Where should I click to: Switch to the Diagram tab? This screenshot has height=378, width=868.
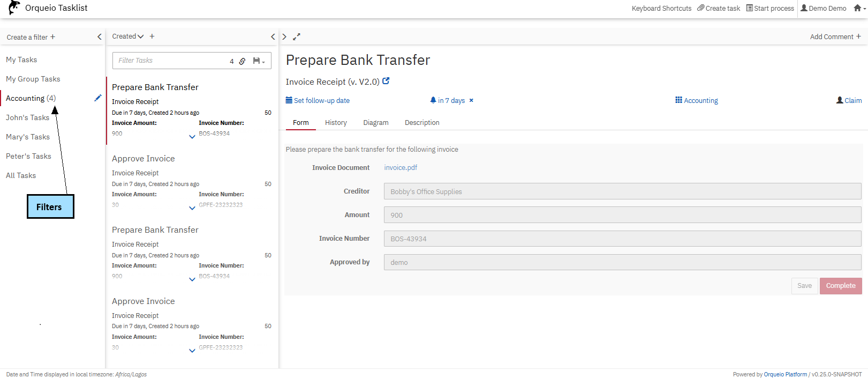375,123
